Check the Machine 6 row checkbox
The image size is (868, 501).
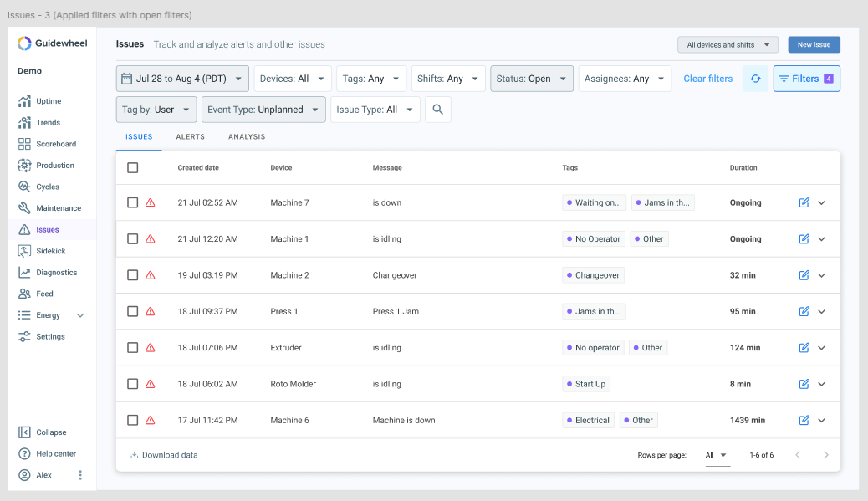pos(133,420)
